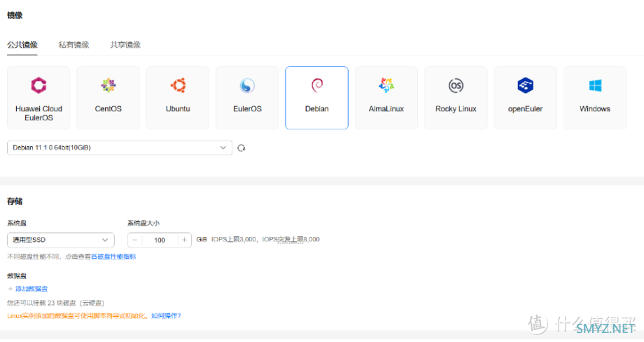Choose the CentOS image card
The image size is (644, 342).
(108, 98)
